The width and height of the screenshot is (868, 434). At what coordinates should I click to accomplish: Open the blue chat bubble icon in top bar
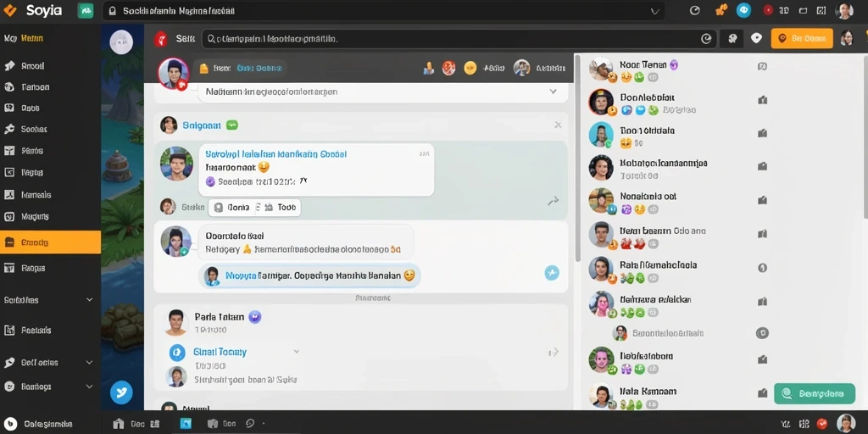click(x=743, y=10)
